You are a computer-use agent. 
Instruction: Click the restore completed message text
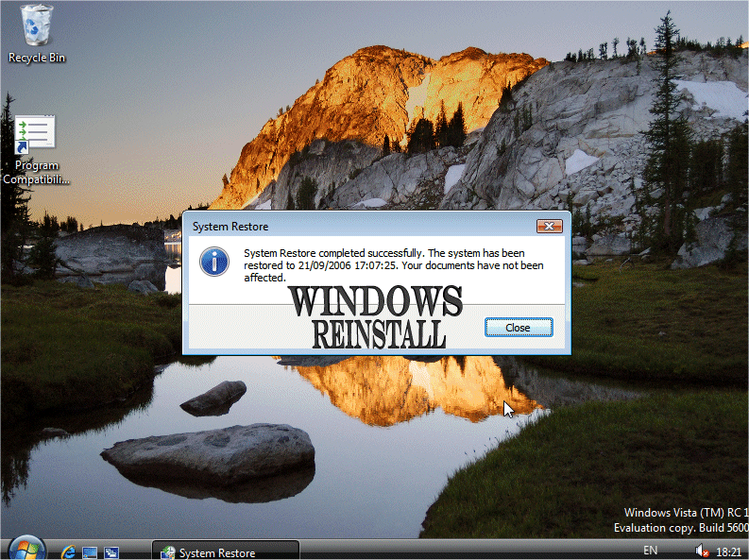(393, 265)
